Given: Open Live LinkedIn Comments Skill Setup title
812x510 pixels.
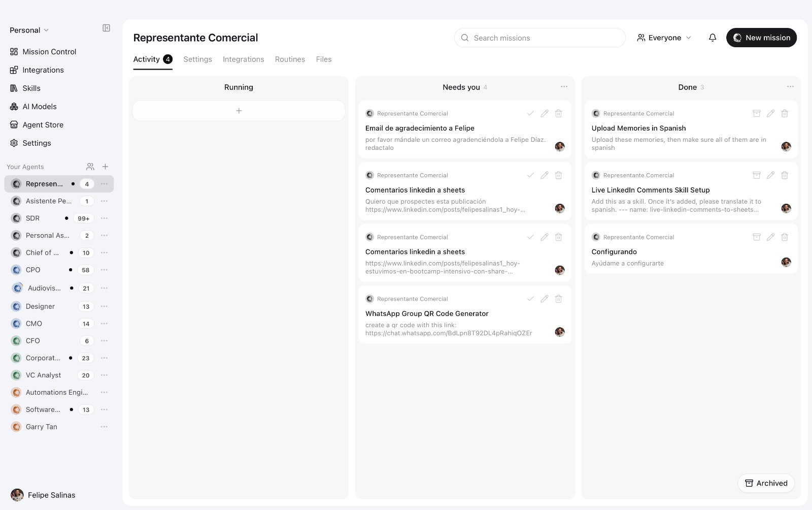Looking at the screenshot, I should point(651,190).
